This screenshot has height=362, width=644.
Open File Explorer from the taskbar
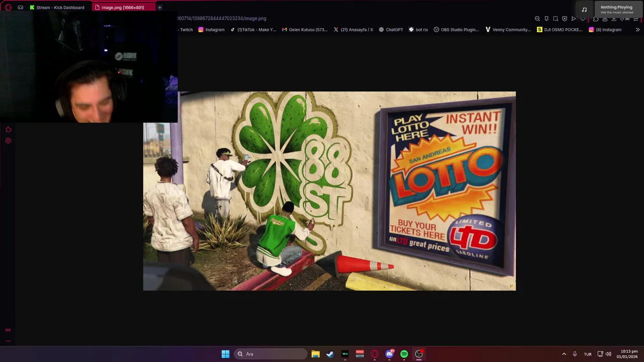pos(315,354)
